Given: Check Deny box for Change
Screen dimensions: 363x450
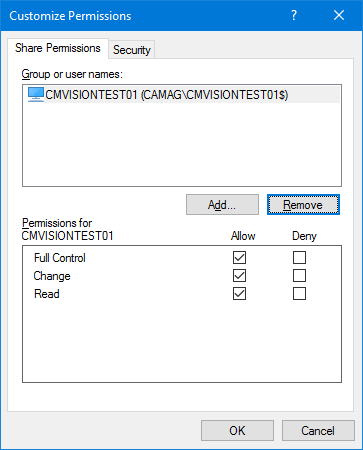Looking at the screenshot, I should 299,276.
